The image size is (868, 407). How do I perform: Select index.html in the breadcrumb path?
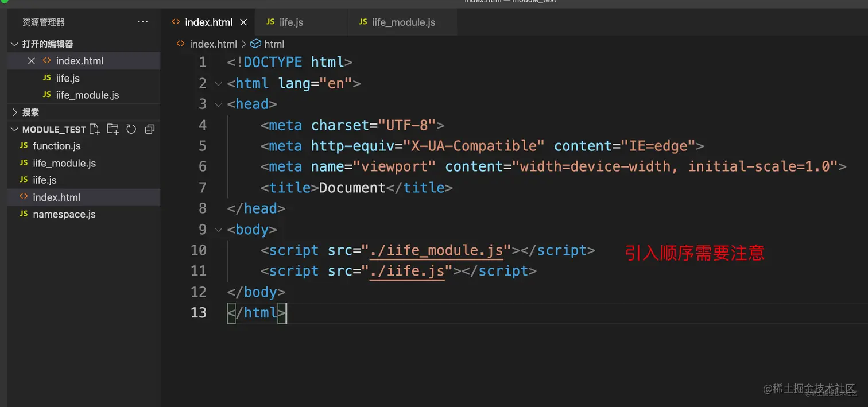[x=213, y=44]
